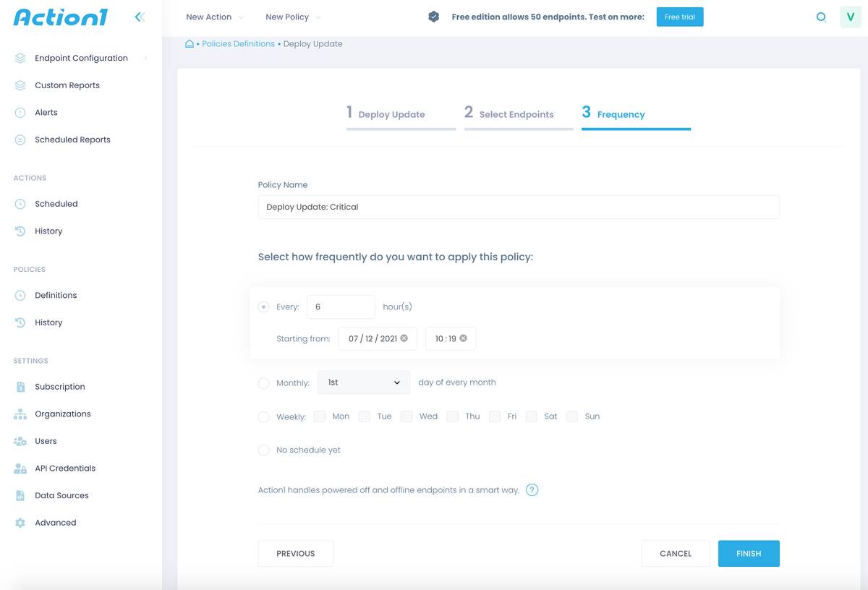Viewport: 868px width, 590px height.
Task: Open the user avatar V menu
Action: pyautogui.click(x=851, y=17)
